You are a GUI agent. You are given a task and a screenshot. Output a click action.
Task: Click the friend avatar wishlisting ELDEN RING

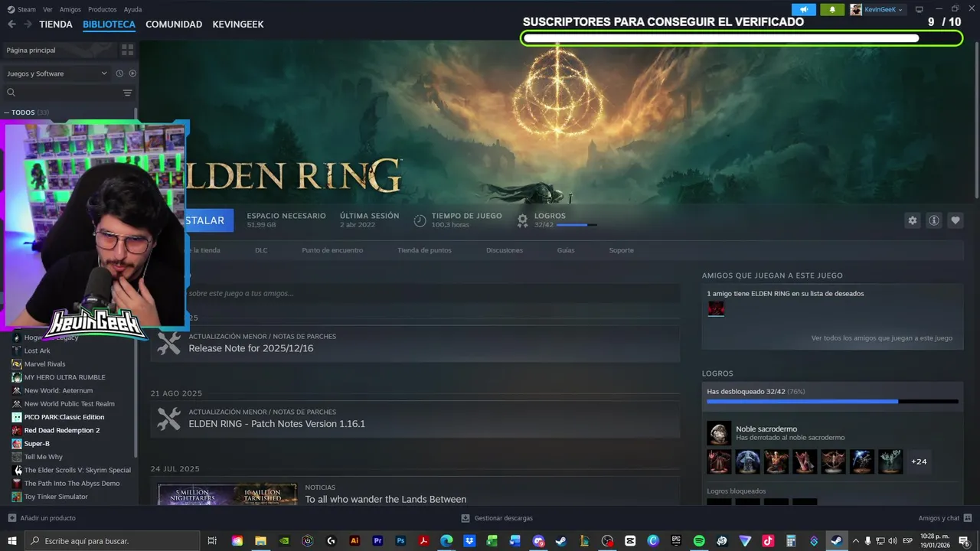[716, 308]
